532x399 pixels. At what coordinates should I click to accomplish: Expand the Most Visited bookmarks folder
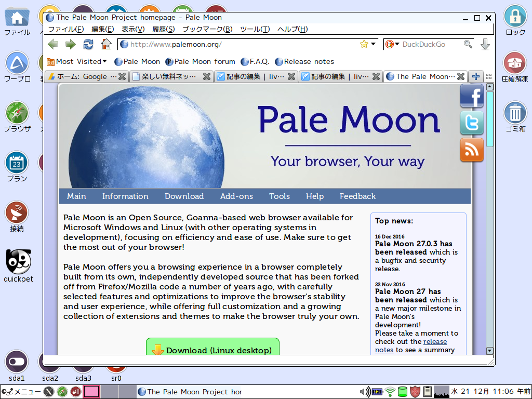(77, 61)
